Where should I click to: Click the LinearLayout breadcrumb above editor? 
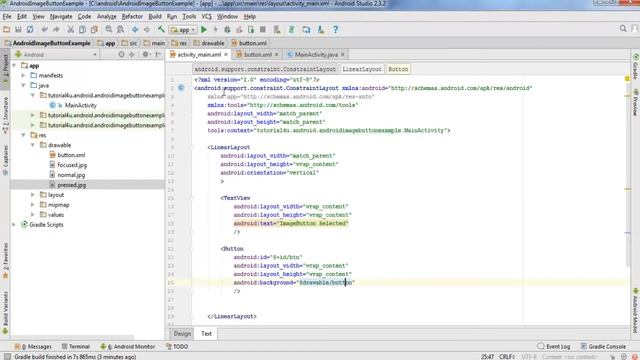(x=362, y=69)
